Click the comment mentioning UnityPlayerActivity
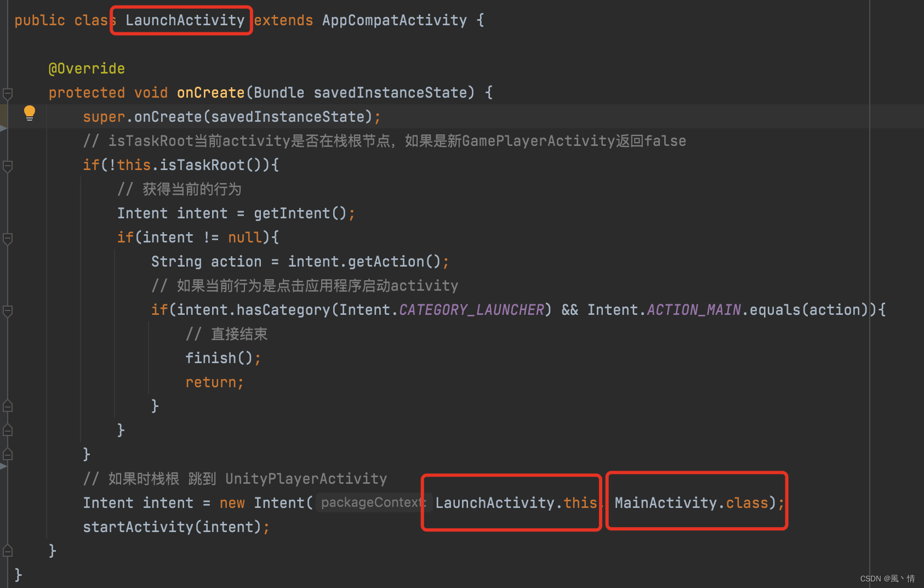 (235, 479)
